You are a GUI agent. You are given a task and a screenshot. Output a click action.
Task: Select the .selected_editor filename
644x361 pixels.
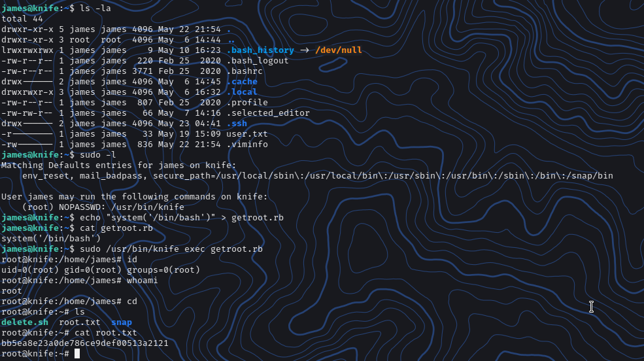tap(268, 113)
